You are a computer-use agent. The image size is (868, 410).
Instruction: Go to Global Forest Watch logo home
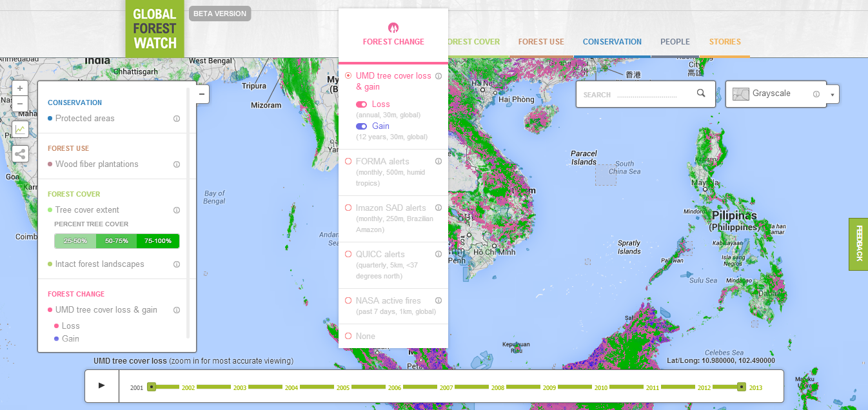click(x=155, y=29)
